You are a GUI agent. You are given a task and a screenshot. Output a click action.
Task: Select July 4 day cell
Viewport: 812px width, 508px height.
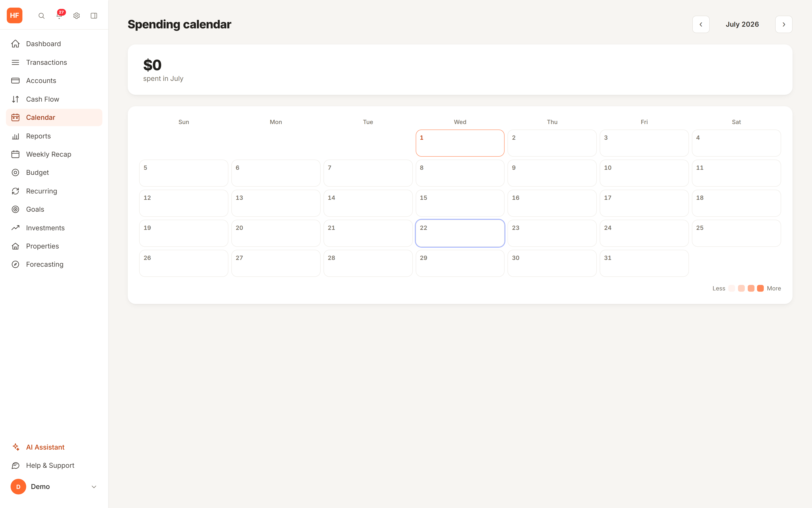pyautogui.click(x=736, y=143)
